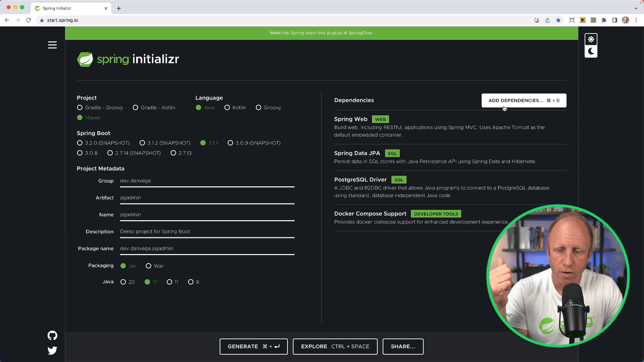The image size is (644, 362).
Task: Open the ADD DEPENDENCIES dialog
Action: pos(524,100)
